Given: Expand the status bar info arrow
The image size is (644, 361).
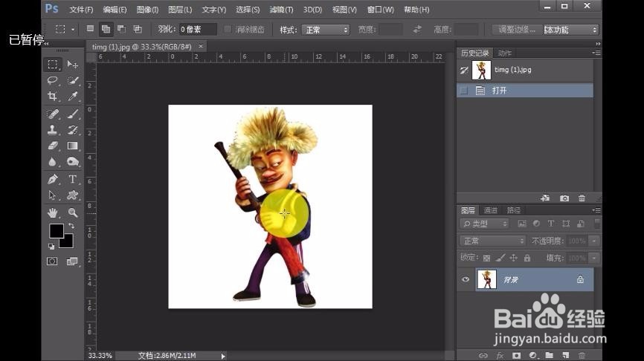Looking at the screenshot, I should (223, 356).
